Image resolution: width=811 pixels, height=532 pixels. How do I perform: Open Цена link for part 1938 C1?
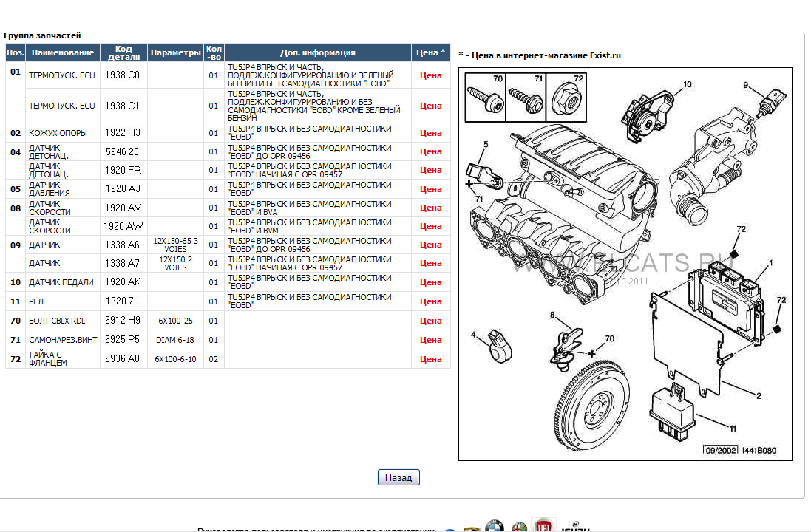click(x=430, y=106)
